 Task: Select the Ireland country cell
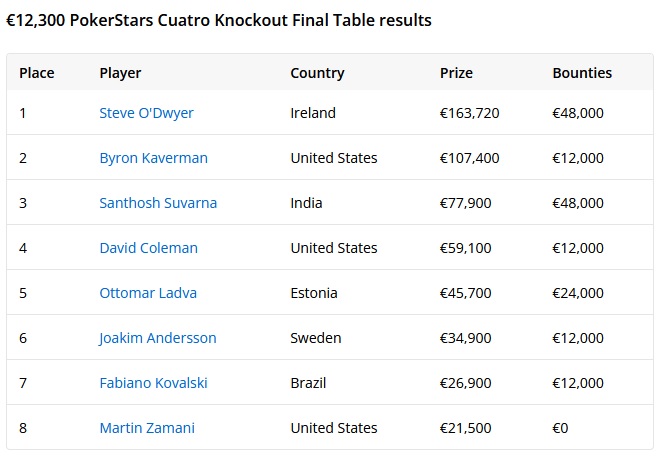[313, 113]
